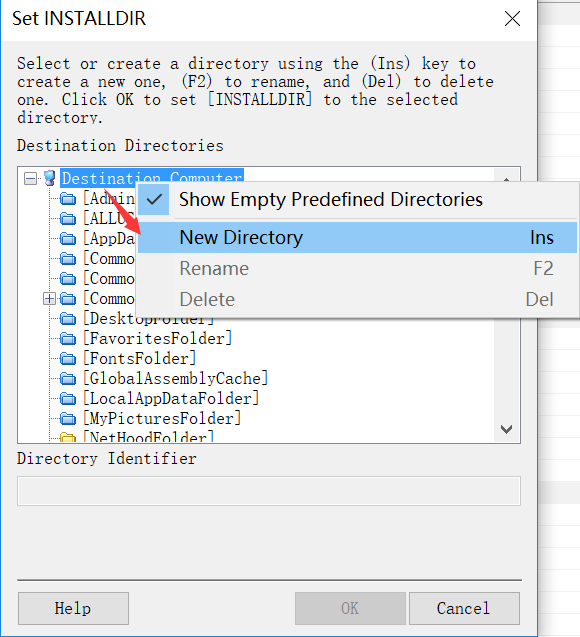This screenshot has height=637, width=580.
Task: Expand the third Common folder node
Action: (49, 299)
